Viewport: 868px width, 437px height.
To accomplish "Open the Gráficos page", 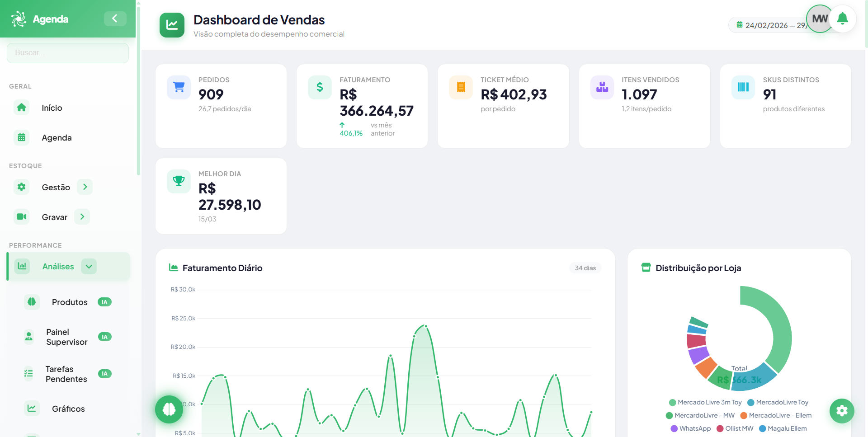I will pos(68,409).
